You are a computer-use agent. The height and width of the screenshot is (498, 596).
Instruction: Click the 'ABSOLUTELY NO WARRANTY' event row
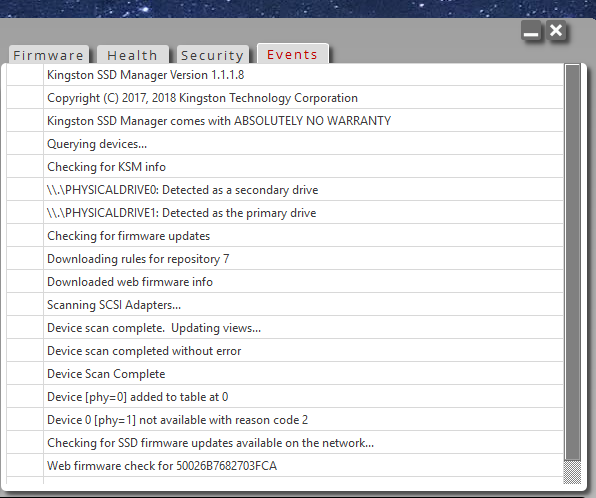coord(285,121)
